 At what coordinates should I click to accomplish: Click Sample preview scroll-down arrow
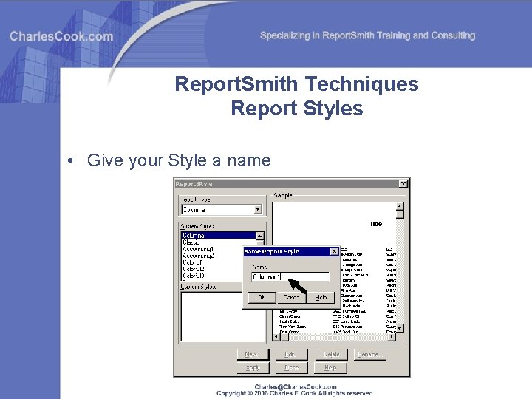click(x=400, y=328)
